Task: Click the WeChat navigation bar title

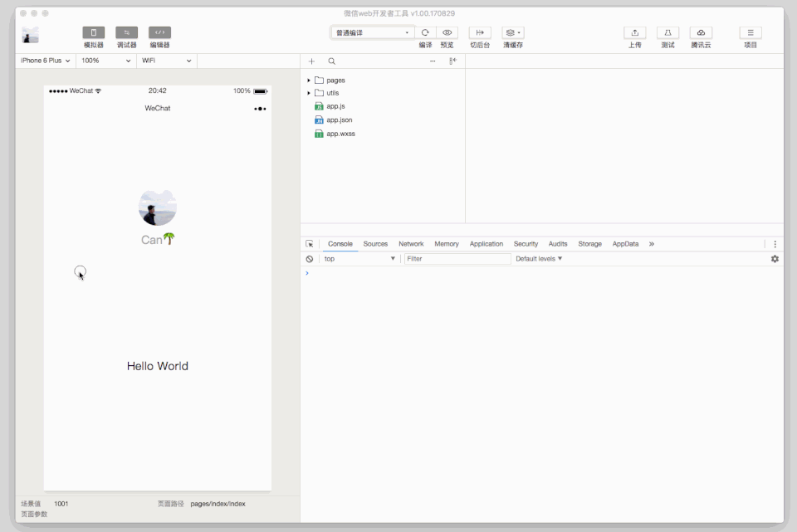Action: pyautogui.click(x=158, y=108)
